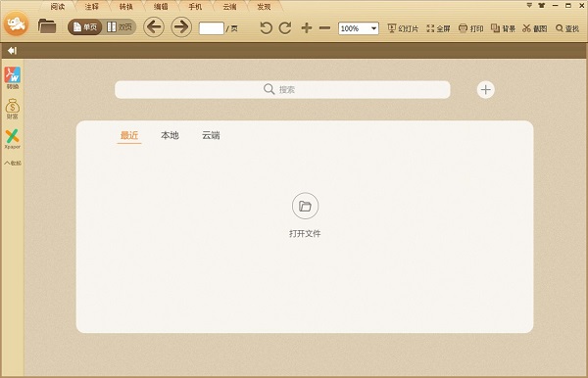The height and width of the screenshot is (378, 588).
Task: Click the PDF to Word 转换 sidebar icon
Action: click(x=13, y=78)
